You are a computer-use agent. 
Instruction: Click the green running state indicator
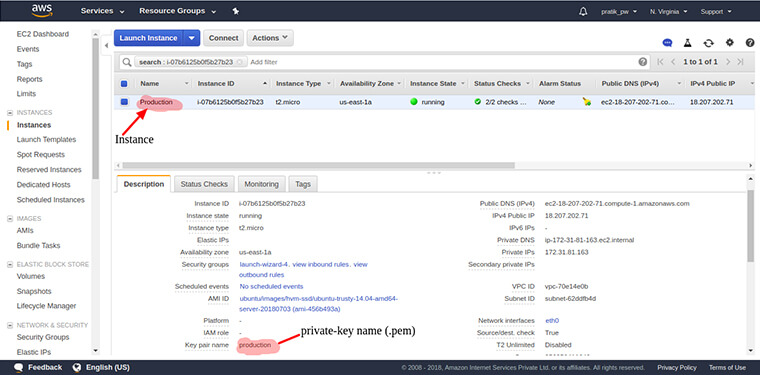414,102
